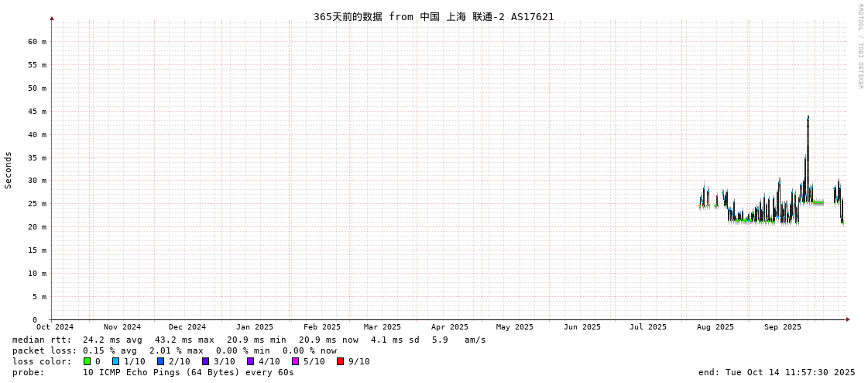This screenshot has width=868, height=383.
Task: Select the blue 2/10 loss color swatch
Action: [x=160, y=361]
